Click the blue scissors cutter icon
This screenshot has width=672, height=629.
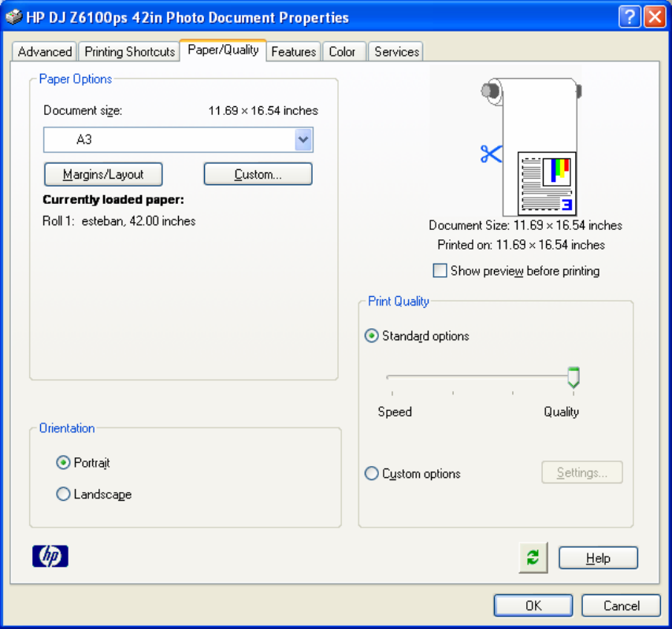click(491, 154)
